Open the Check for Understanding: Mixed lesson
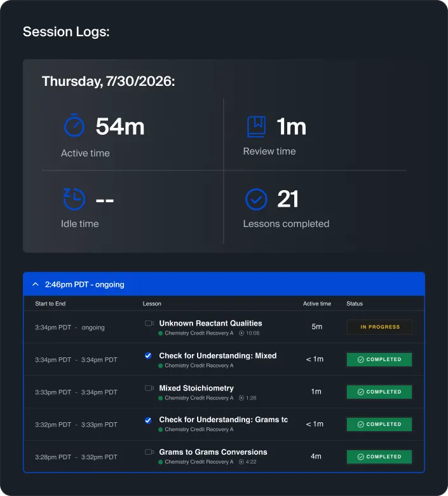The image size is (448, 496). coord(218,355)
